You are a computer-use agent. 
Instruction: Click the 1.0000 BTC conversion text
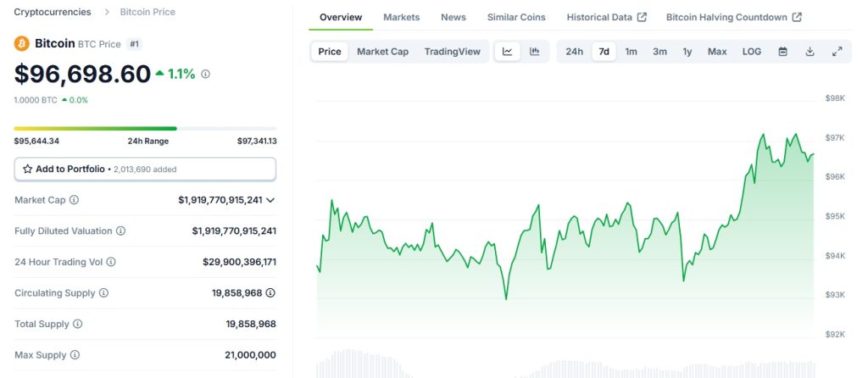click(36, 100)
